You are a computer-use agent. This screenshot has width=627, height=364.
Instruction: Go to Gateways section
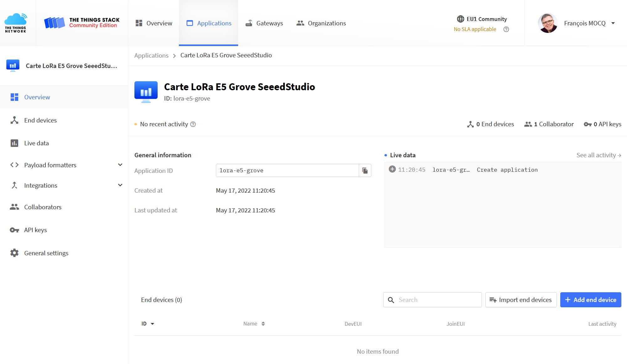click(264, 23)
